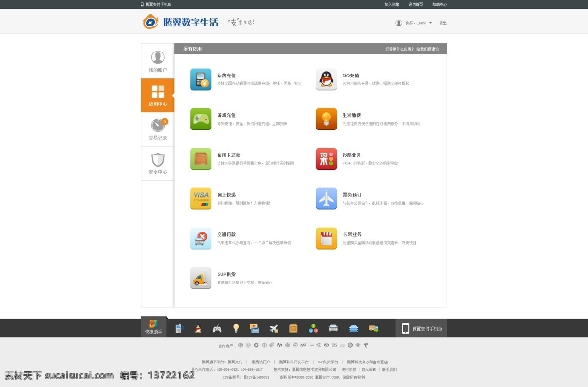Click the airplane shortcut in bottom bar
588x387 pixels.
click(274, 329)
